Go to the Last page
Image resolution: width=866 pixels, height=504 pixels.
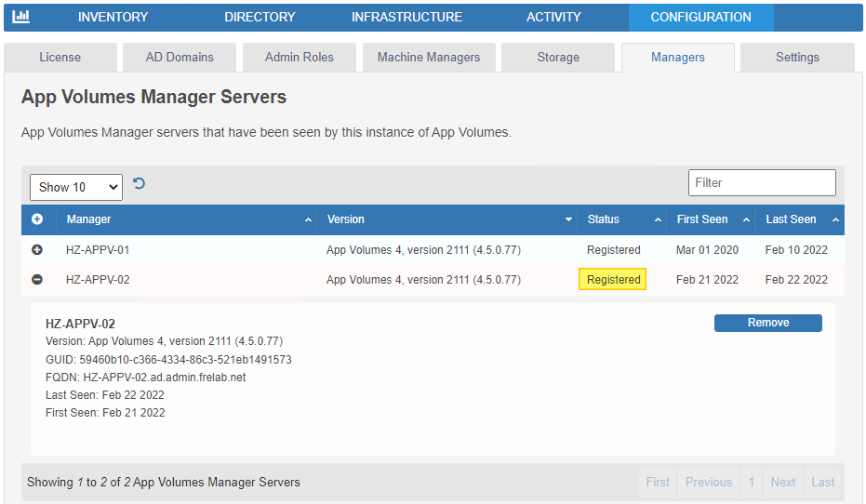[x=822, y=482]
